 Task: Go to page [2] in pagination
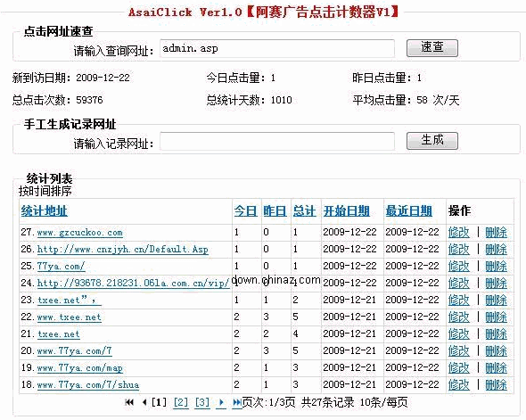(181, 402)
